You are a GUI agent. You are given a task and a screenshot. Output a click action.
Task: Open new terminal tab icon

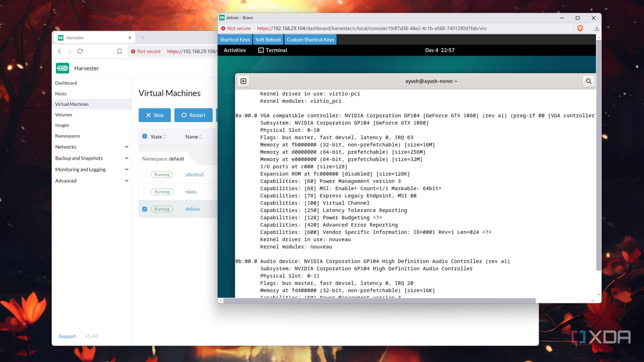tap(244, 81)
